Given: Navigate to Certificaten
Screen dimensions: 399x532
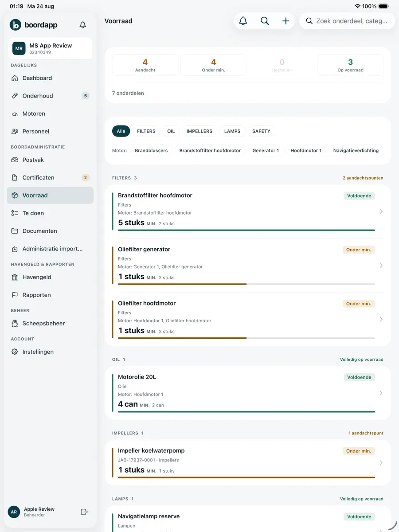Looking at the screenshot, I should coord(50,177).
